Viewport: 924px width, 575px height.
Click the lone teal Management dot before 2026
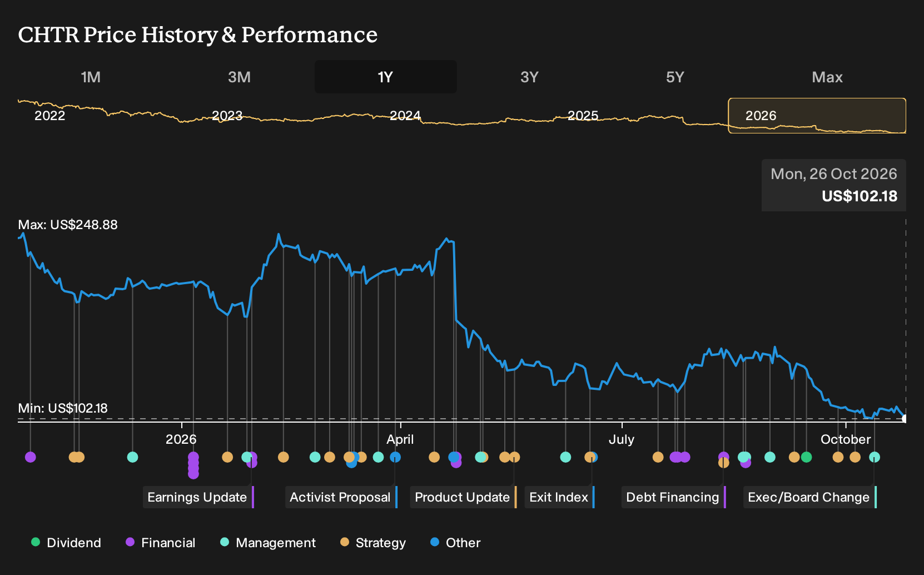[x=132, y=457]
